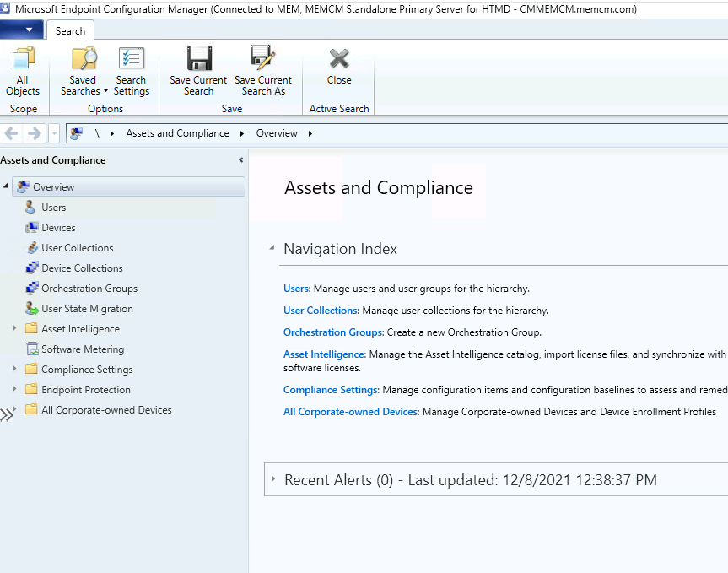Click the Recent Alerts header text
728x573 pixels.
pos(471,479)
